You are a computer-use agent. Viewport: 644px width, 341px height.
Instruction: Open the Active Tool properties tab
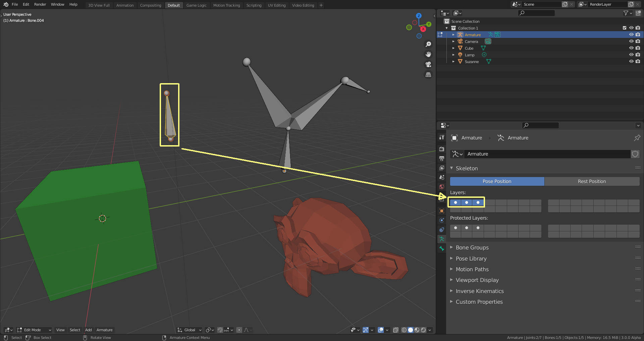click(441, 138)
